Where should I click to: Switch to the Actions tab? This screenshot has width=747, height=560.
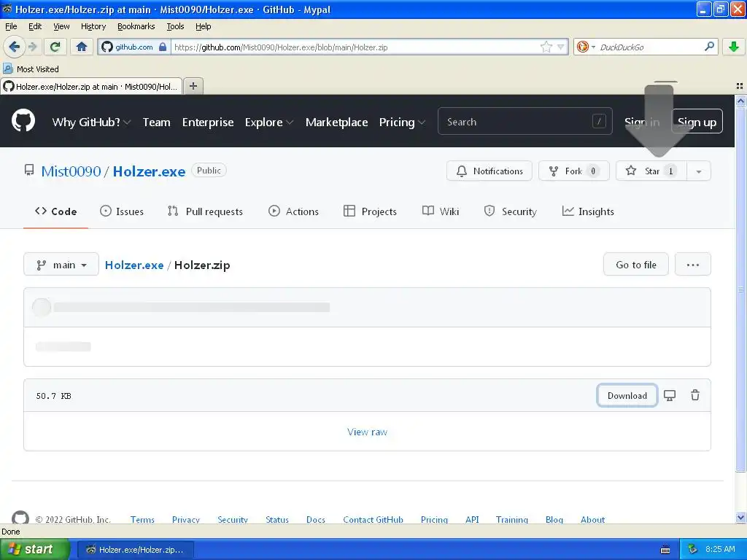pos(293,211)
